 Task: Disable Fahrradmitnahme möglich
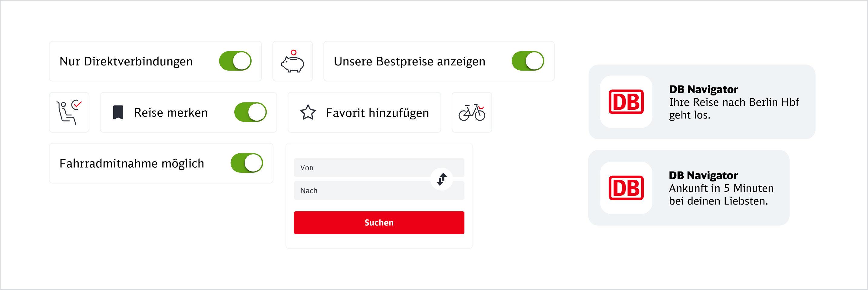(x=247, y=163)
